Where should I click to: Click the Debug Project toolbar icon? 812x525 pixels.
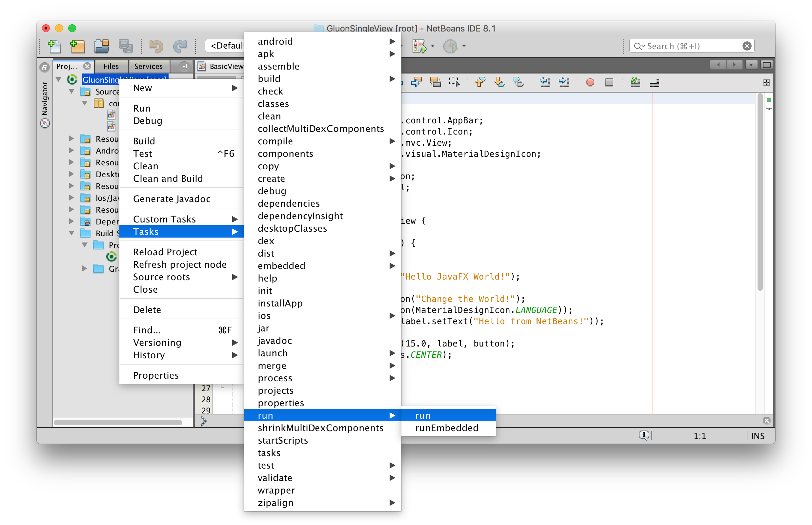[420, 46]
